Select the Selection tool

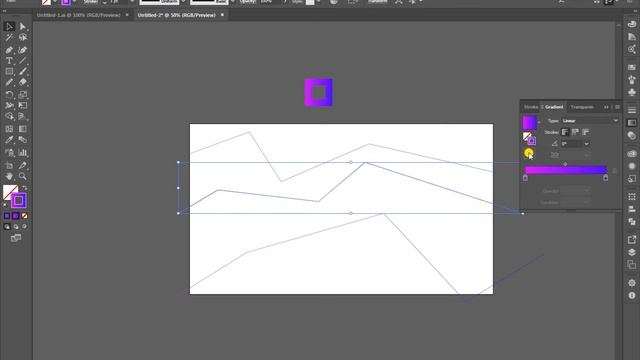point(9,27)
